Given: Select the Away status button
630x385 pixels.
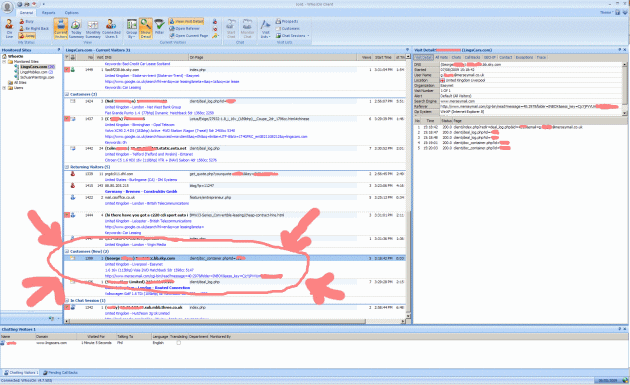Looking at the screenshot, I should tap(27, 36).
